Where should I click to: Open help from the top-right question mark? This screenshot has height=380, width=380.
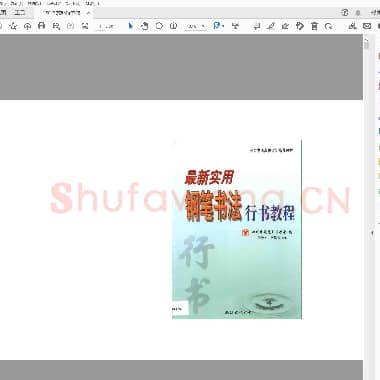[345, 13]
